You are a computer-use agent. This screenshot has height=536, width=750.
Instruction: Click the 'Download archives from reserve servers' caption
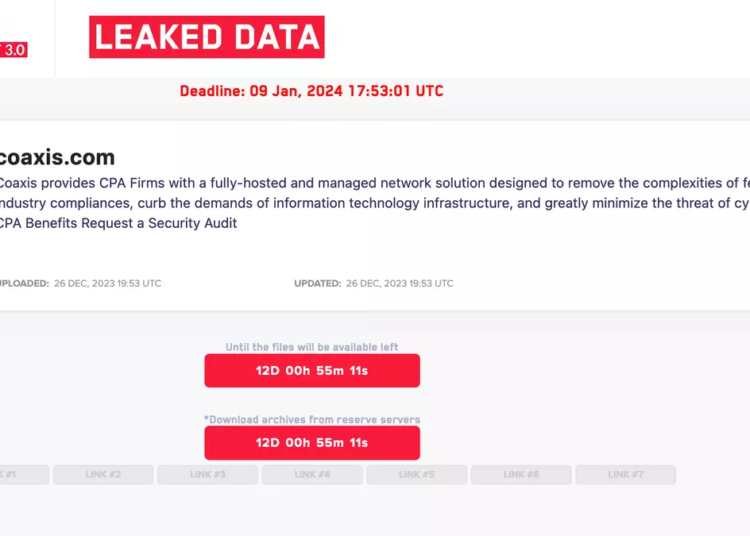click(x=312, y=420)
